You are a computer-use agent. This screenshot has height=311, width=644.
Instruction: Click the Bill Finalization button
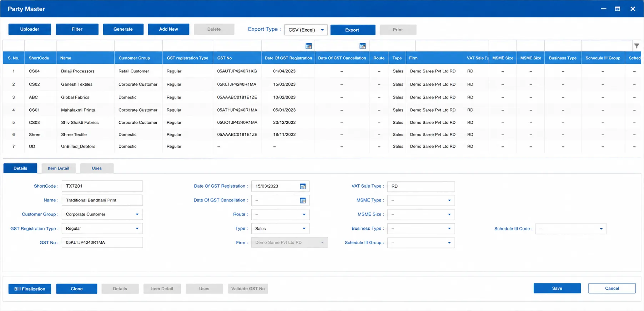pos(30,289)
